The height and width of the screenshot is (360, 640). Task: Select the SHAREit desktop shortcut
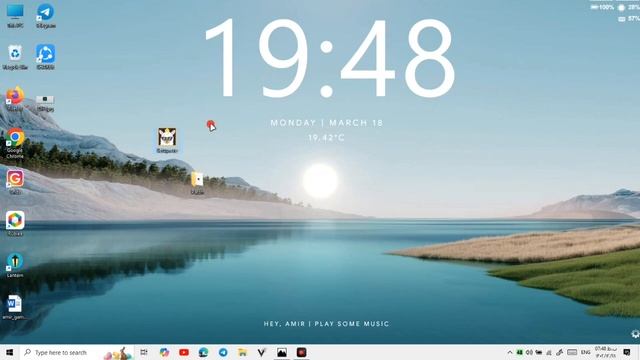point(45,57)
